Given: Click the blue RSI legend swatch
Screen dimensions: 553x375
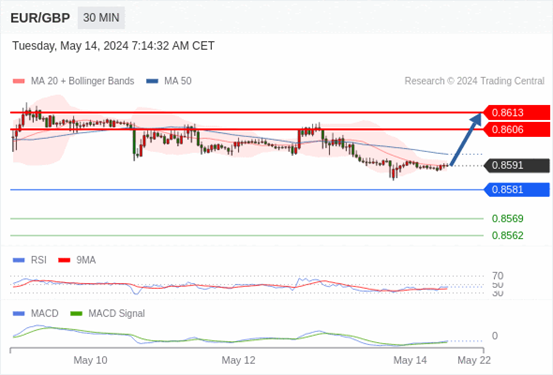Looking at the screenshot, I should click(19, 260).
